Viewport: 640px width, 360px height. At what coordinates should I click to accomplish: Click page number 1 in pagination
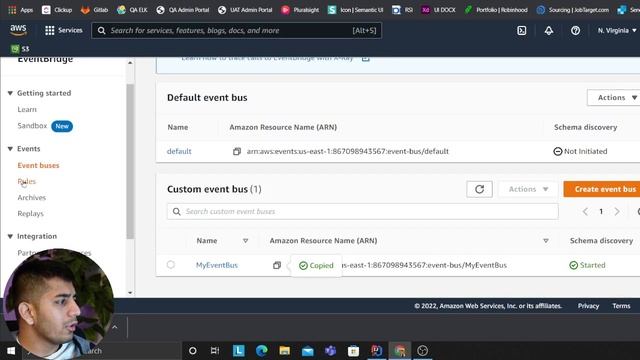tap(601, 211)
